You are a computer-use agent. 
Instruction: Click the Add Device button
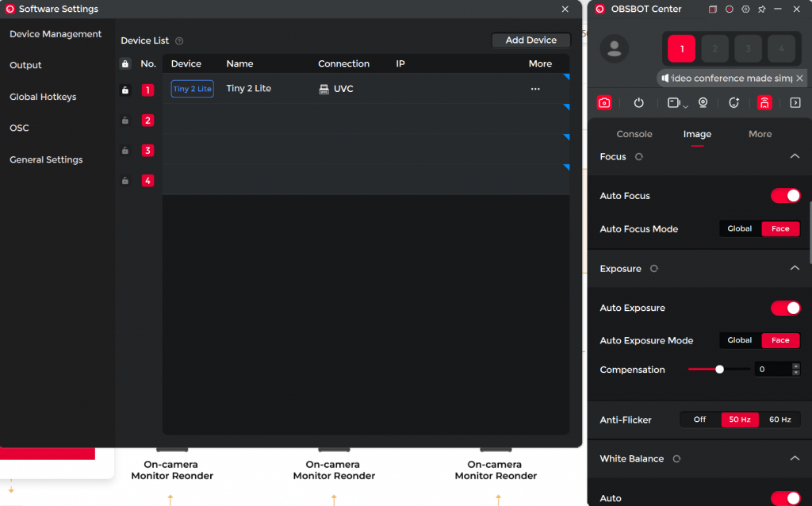point(530,40)
